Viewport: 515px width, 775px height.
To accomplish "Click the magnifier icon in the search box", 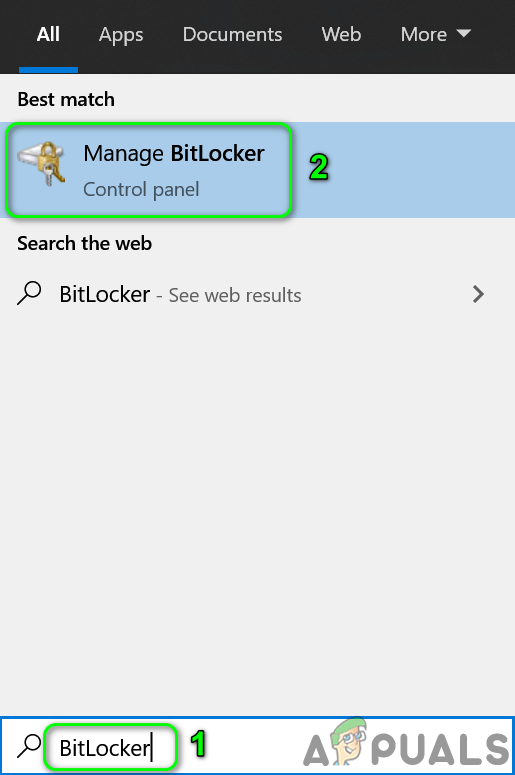I will (x=29, y=745).
